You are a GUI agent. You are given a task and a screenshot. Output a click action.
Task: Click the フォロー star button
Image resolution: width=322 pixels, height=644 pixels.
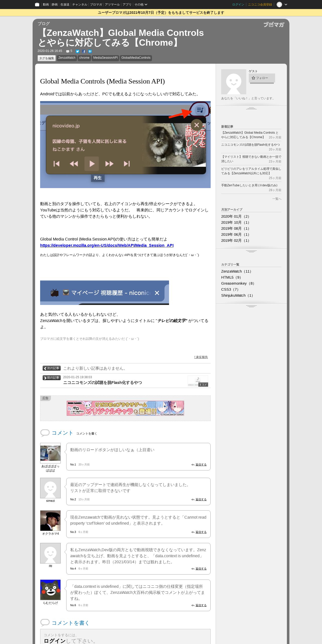click(262, 78)
